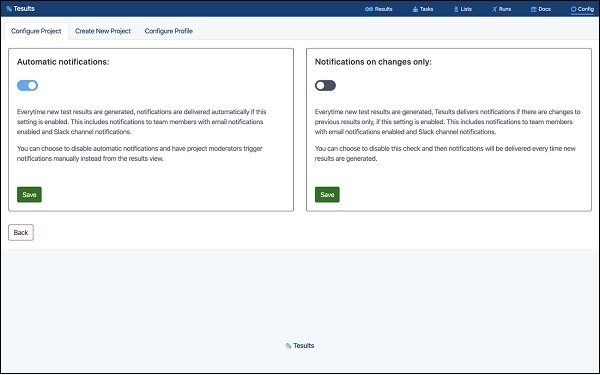Click the Tesults footer text link
This screenshot has height=375, width=600.
pos(303,346)
